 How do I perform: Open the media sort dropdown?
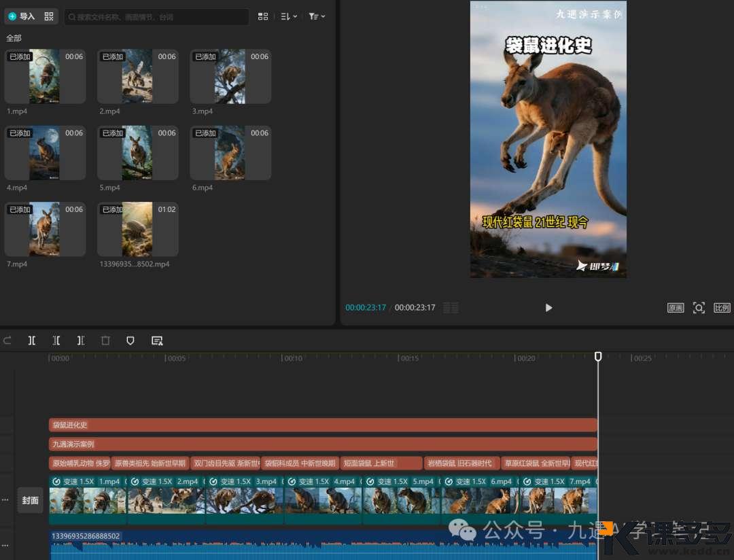click(289, 16)
